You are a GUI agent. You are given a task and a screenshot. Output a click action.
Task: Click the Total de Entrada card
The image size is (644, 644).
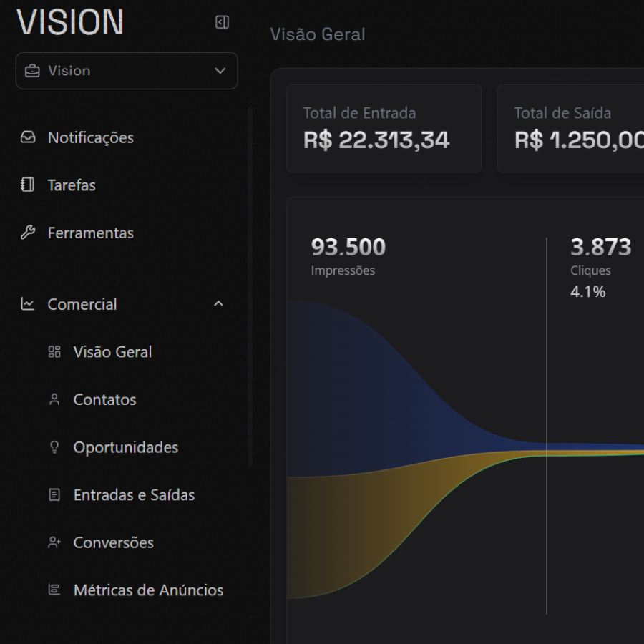click(384, 129)
